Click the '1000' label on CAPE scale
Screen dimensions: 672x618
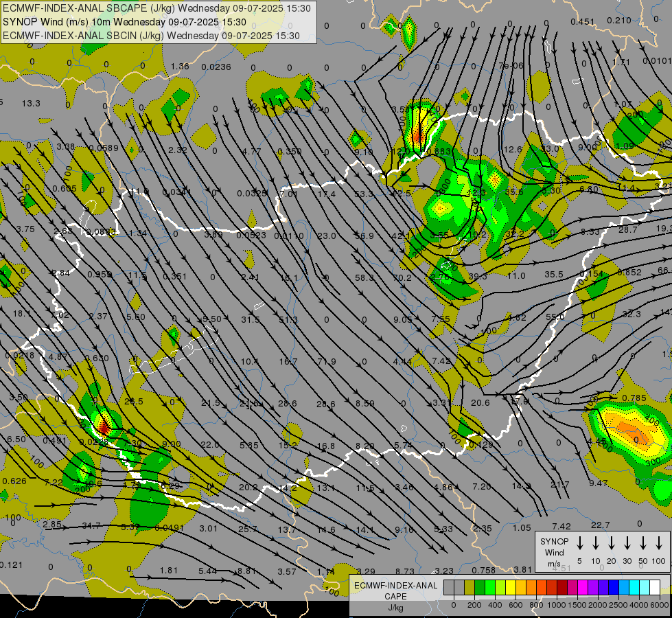tap(557, 605)
